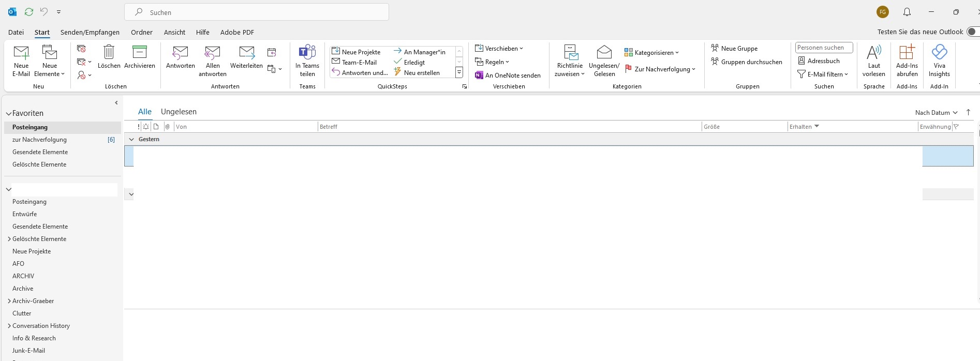
Task: Start Laut vorlesen
Action: coord(874,61)
